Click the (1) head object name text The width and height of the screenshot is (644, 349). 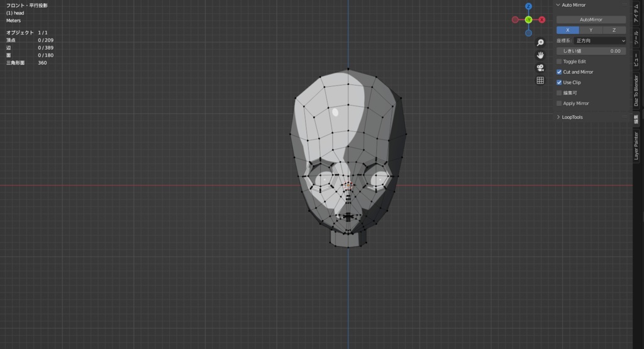pyautogui.click(x=15, y=13)
